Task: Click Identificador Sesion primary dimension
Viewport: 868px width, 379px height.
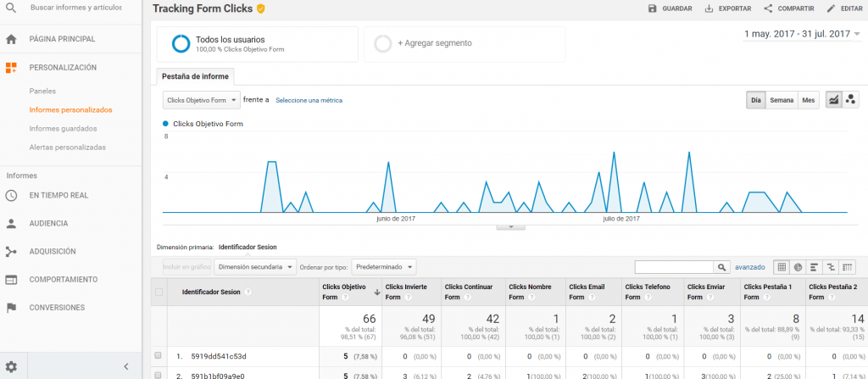Action: [x=248, y=247]
